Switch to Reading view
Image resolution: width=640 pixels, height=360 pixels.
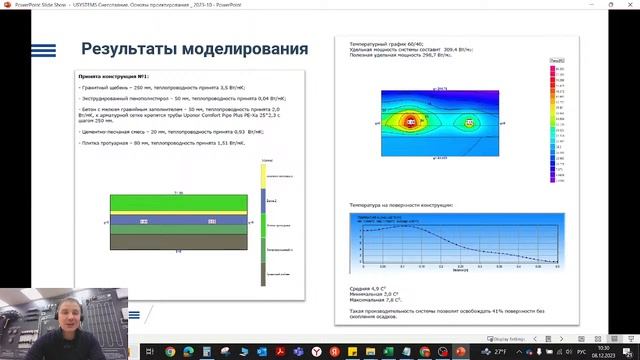[x=614, y=339]
